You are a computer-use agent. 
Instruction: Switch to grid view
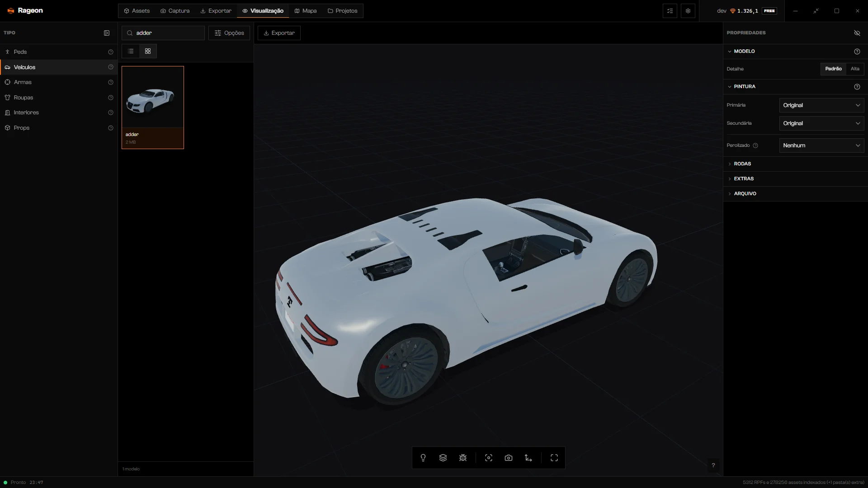[148, 51]
